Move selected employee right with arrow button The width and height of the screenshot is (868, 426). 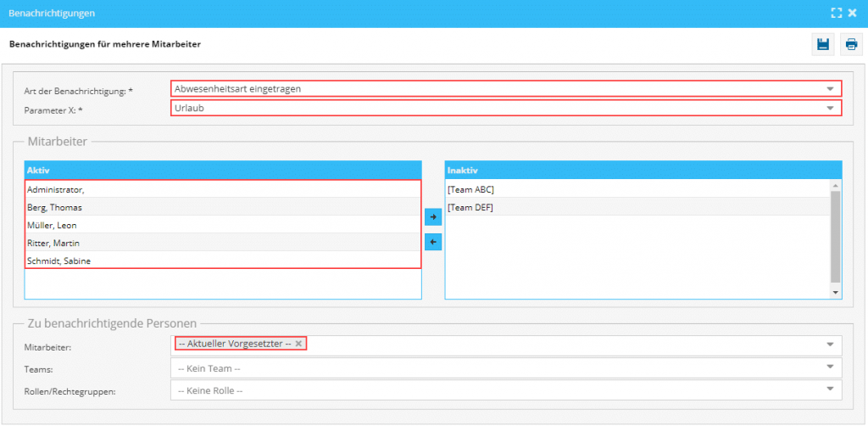pos(433,217)
